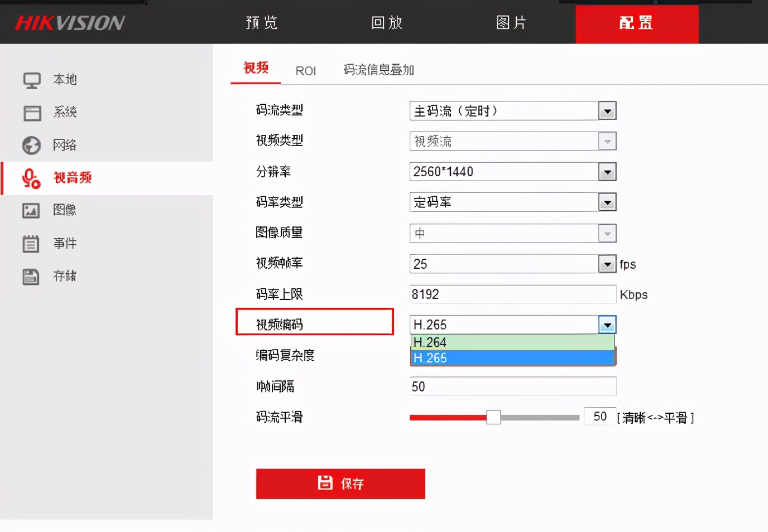
Task: Switch to the 预览 (Preview) tab
Action: 261,23
